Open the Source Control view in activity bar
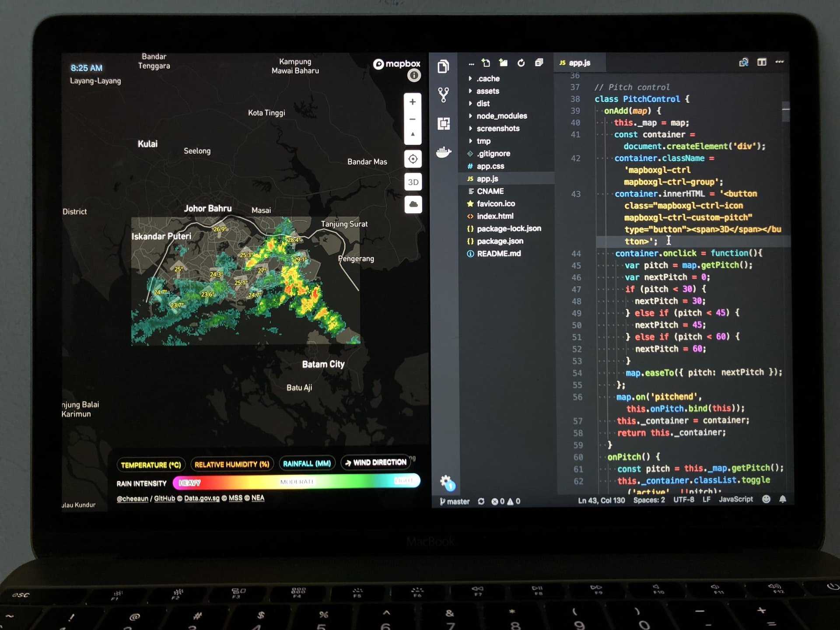Image resolution: width=840 pixels, height=630 pixels. [443, 94]
